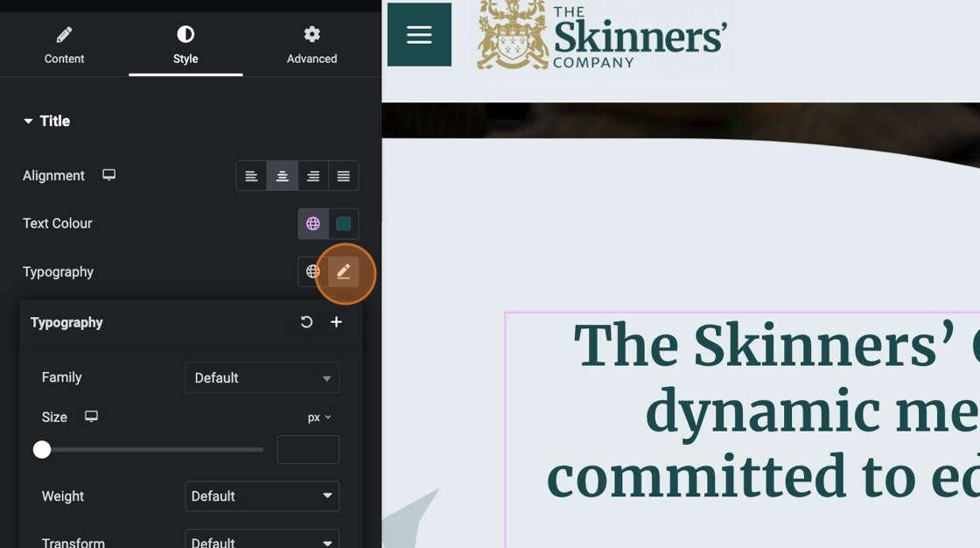The image size is (980, 548).
Task: Align title text left
Action: (251, 176)
